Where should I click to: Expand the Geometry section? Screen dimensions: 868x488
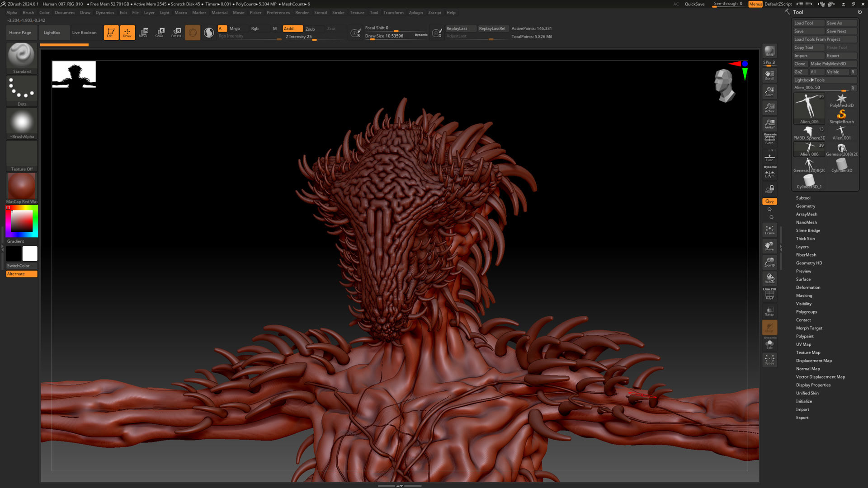point(805,206)
